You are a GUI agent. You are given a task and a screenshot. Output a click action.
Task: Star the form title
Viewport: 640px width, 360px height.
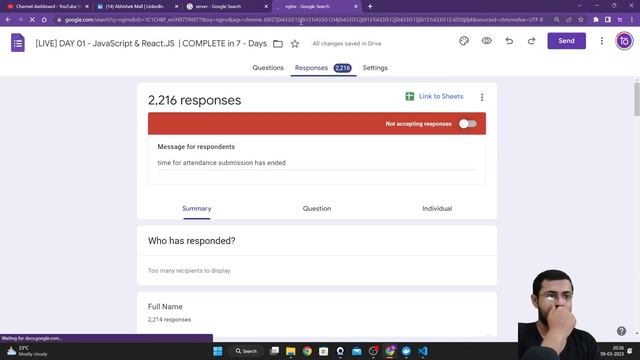click(295, 44)
